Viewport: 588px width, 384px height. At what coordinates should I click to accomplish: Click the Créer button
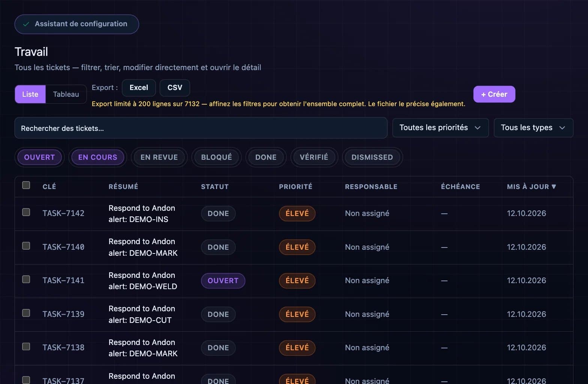click(494, 94)
